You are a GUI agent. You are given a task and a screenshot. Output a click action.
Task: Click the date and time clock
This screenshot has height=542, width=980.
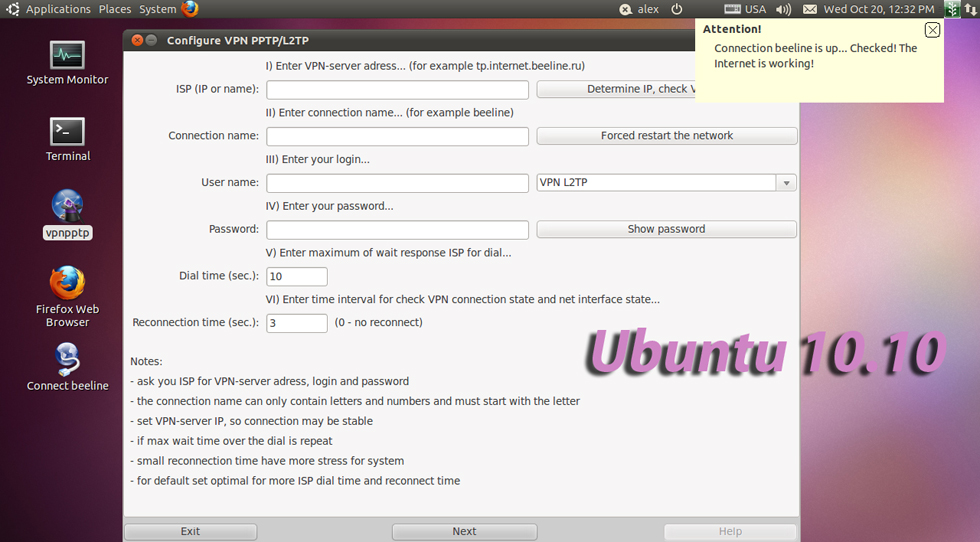[x=879, y=9]
